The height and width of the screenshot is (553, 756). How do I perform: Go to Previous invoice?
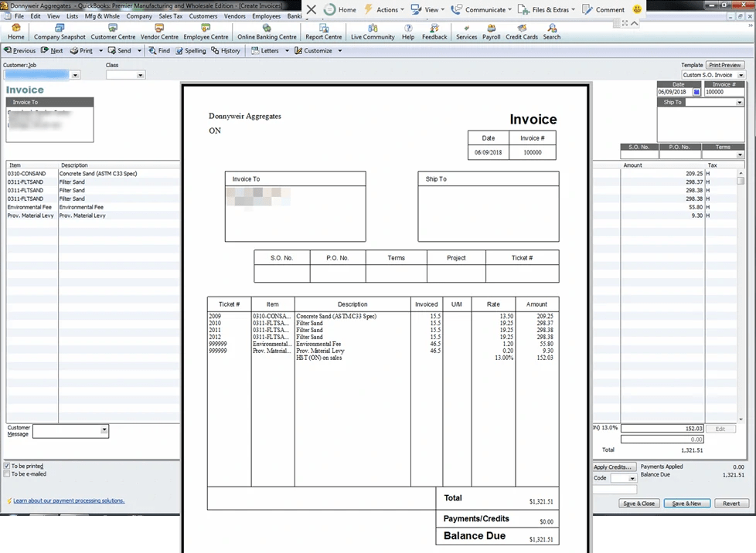coord(20,50)
